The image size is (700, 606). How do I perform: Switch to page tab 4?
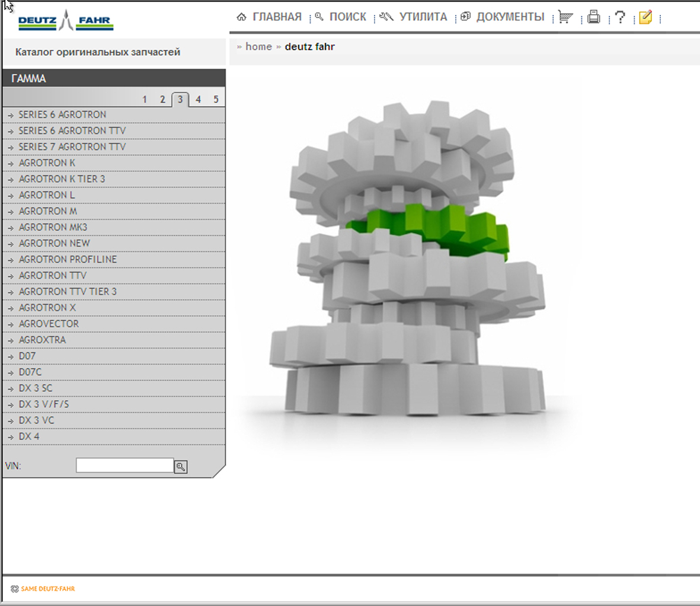click(198, 100)
